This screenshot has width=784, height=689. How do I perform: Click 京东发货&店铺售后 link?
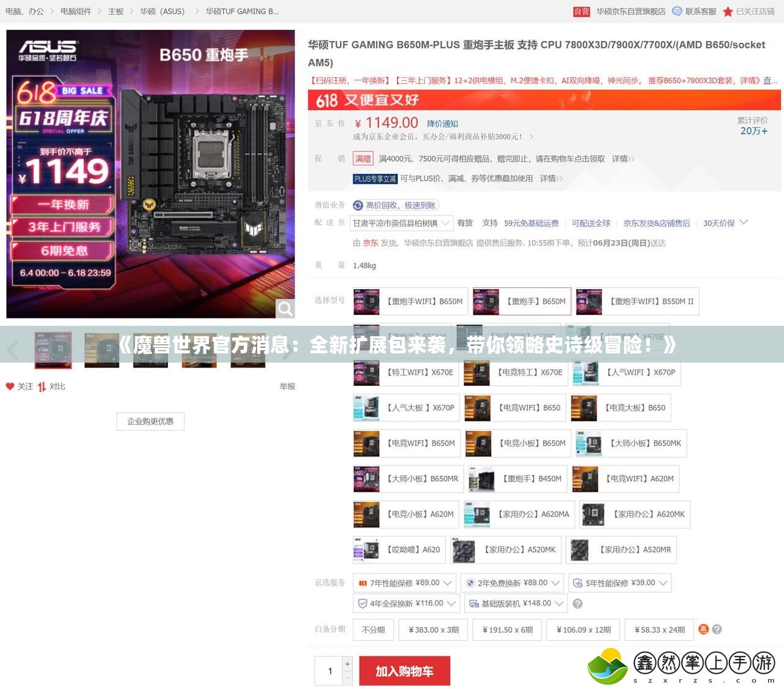click(x=657, y=224)
